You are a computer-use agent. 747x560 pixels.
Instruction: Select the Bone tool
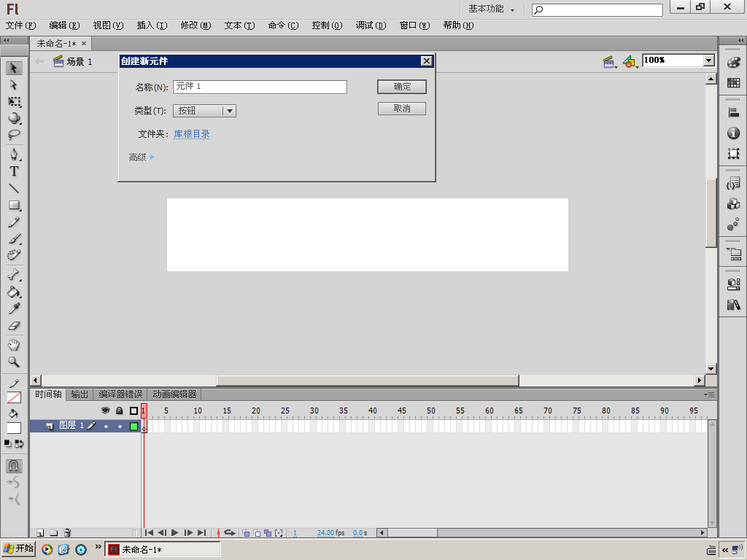[14, 275]
